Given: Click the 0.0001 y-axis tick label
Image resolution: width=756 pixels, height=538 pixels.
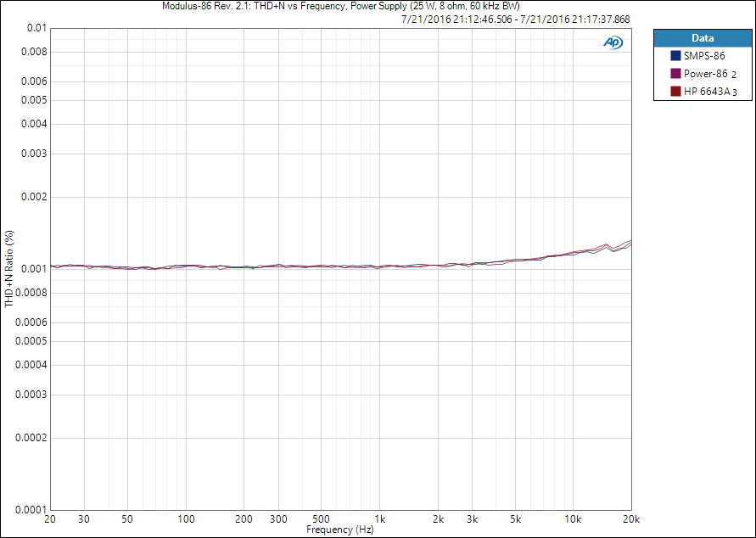Looking at the screenshot, I should 32,510.
